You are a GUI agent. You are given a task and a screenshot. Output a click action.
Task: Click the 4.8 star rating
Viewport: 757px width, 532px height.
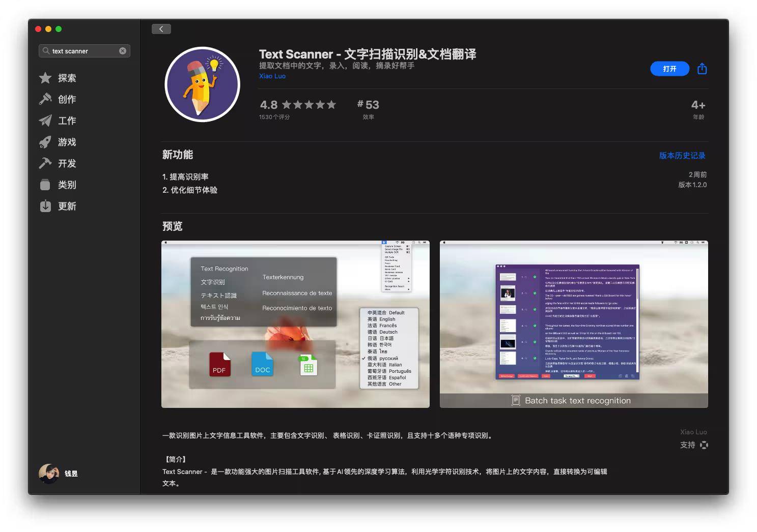(x=298, y=105)
